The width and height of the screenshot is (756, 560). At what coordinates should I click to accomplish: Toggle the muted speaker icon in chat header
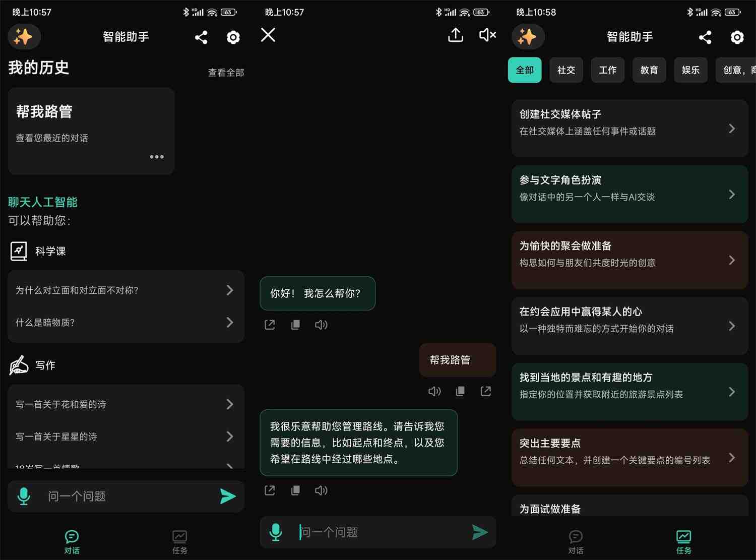coord(487,35)
